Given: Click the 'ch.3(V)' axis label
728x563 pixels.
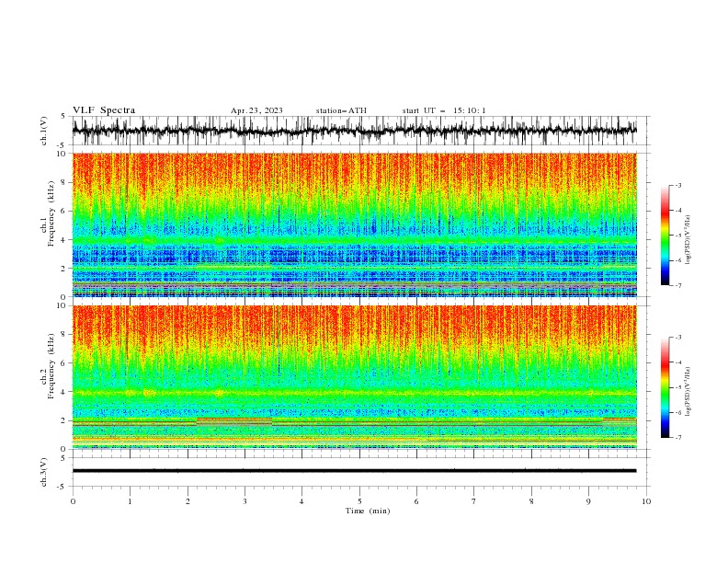Looking at the screenshot, I should click(44, 472).
